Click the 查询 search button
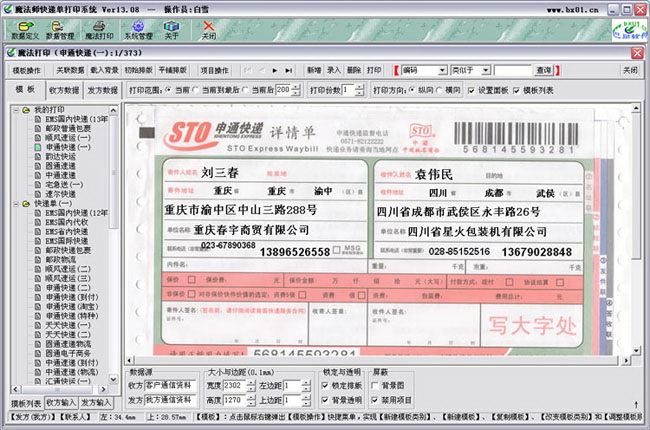This screenshot has width=650, height=430. click(544, 70)
